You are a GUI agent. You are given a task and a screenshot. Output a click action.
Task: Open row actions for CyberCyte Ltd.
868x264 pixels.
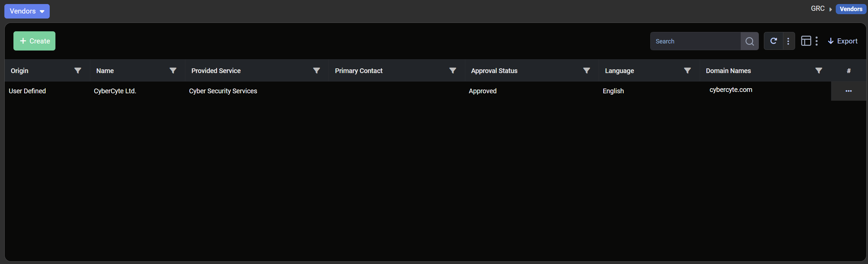848,91
